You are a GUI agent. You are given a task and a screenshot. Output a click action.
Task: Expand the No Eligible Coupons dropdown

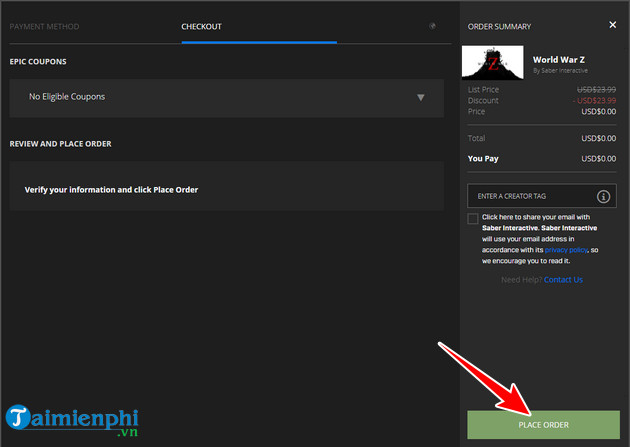[x=227, y=98]
